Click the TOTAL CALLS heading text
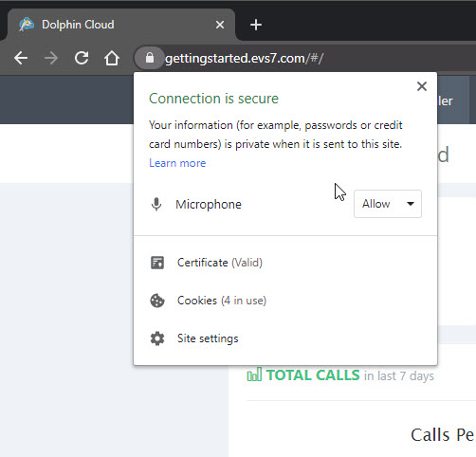The height and width of the screenshot is (457, 476). coord(313,375)
